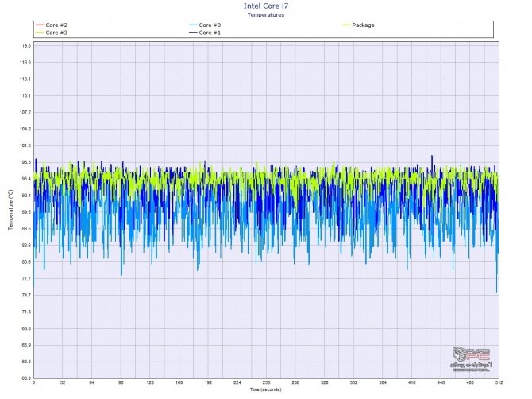Click the 68.8 temperature tick

[x=26, y=328]
